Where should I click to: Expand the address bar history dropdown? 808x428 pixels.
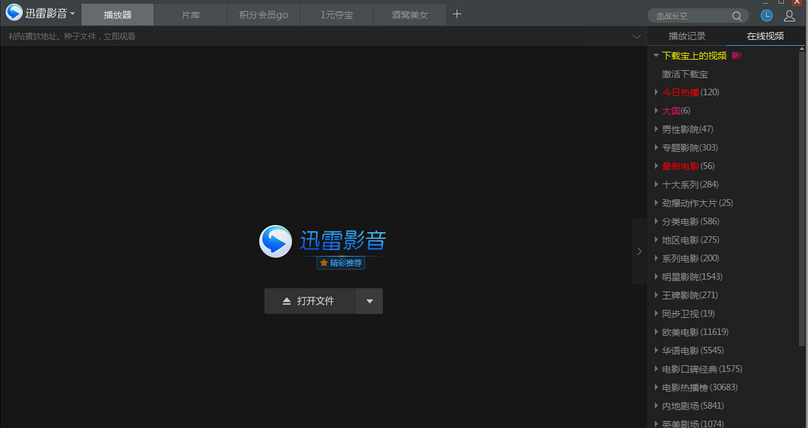coord(637,36)
